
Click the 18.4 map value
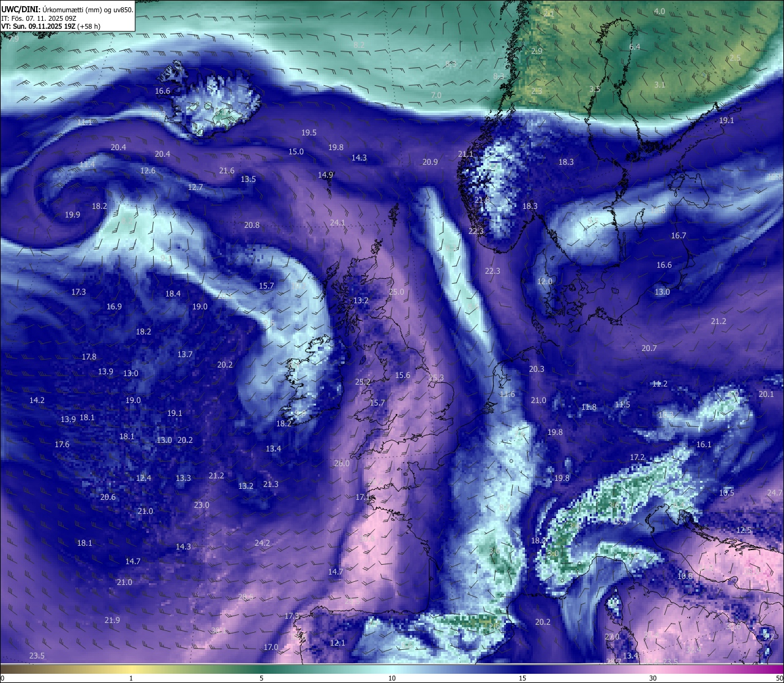[173, 293]
